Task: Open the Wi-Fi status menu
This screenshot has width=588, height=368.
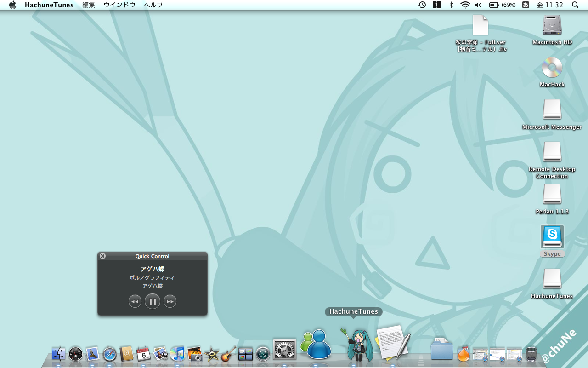Action: pos(465,5)
